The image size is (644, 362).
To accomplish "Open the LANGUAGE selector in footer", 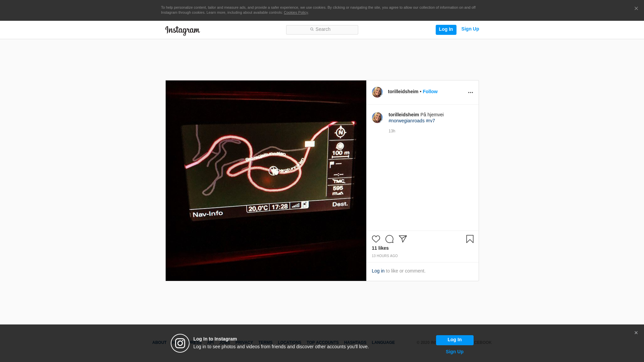I will (x=383, y=343).
